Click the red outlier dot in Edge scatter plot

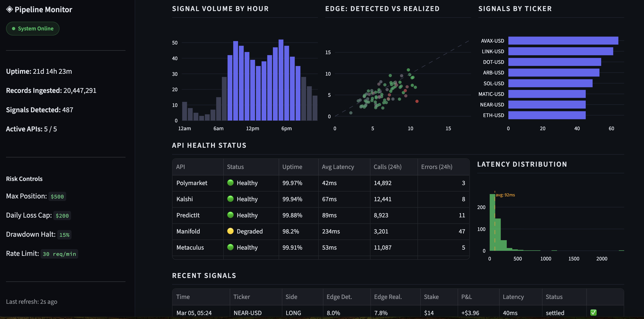417,101
